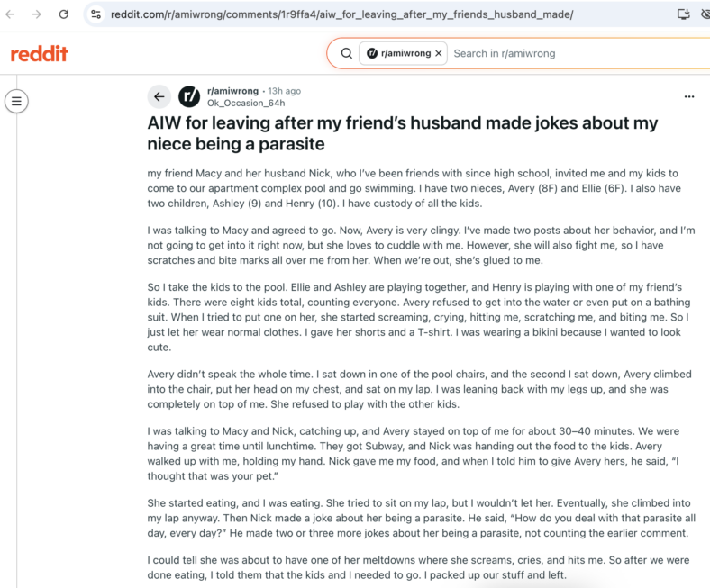Open the sidebar hamburger menu
Image resolution: width=710 pixels, height=588 pixels.
(x=16, y=101)
